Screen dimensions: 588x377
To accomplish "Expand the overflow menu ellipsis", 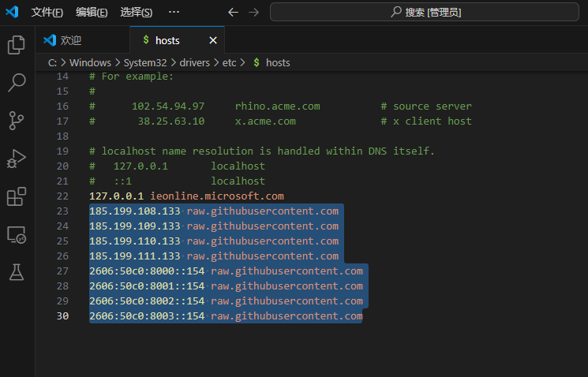I will pos(174,12).
